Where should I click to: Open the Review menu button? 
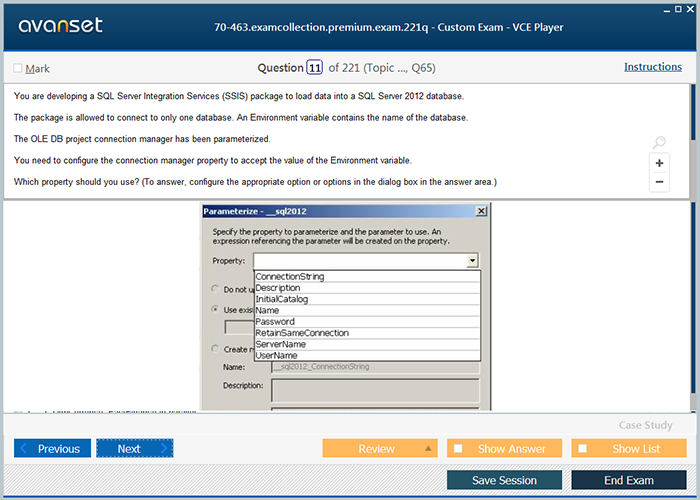click(x=380, y=448)
